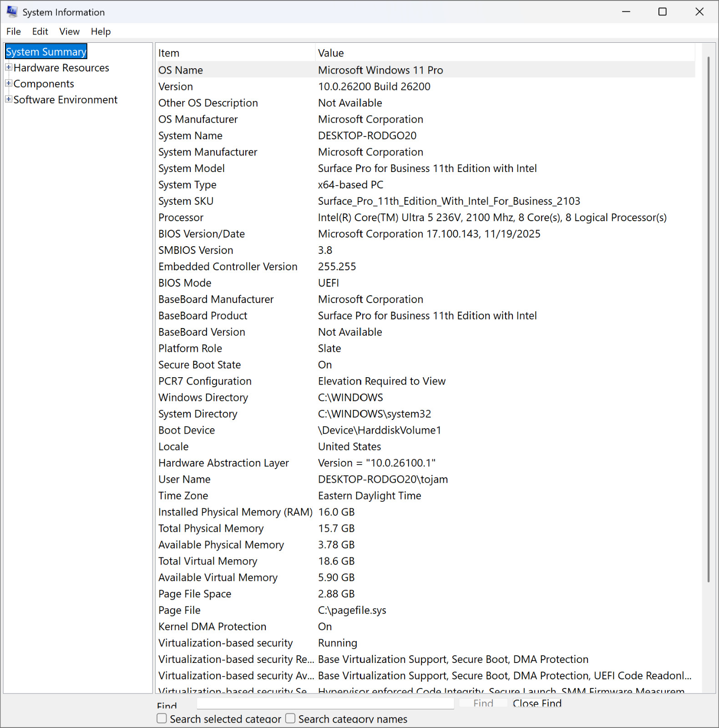This screenshot has width=719, height=728.
Task: Select the System SKU row label
Action: pos(186,201)
